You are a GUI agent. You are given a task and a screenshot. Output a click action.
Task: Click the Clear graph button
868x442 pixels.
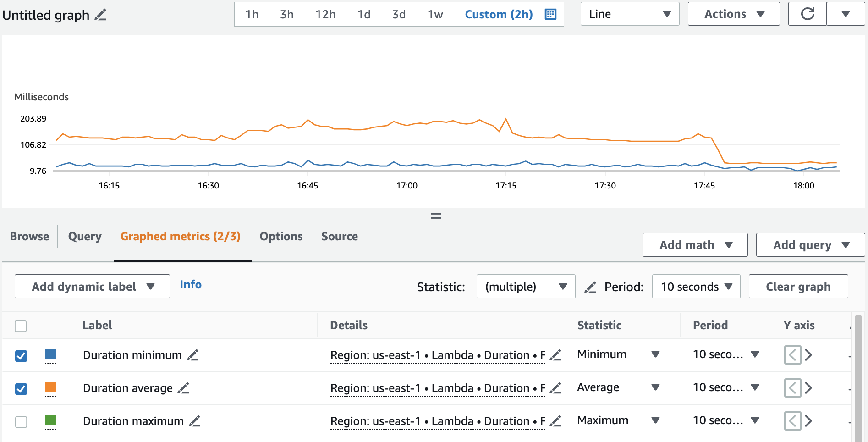pos(798,287)
